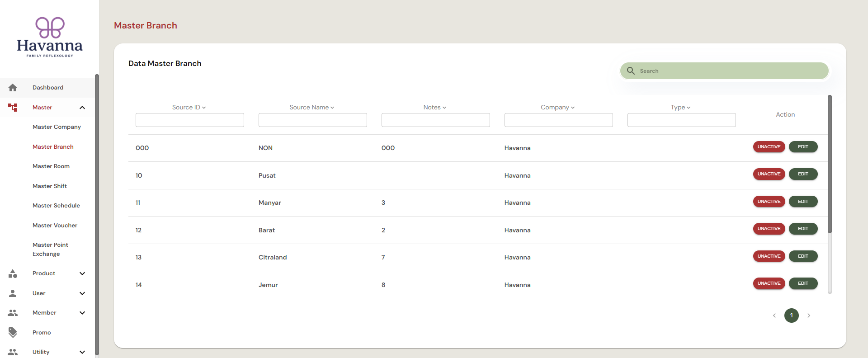Click the Dashboard home icon

point(13,88)
